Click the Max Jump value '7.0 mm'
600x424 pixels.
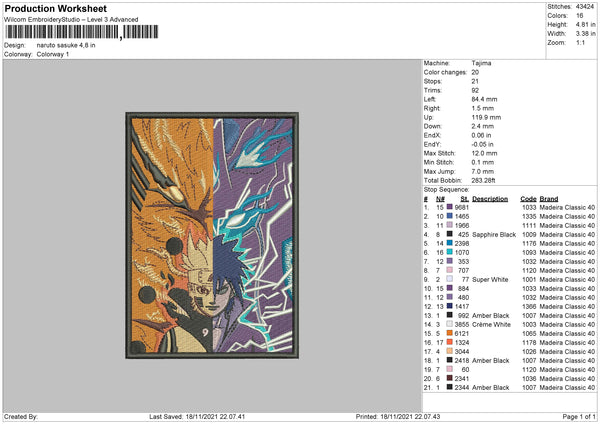pyautogui.click(x=483, y=171)
